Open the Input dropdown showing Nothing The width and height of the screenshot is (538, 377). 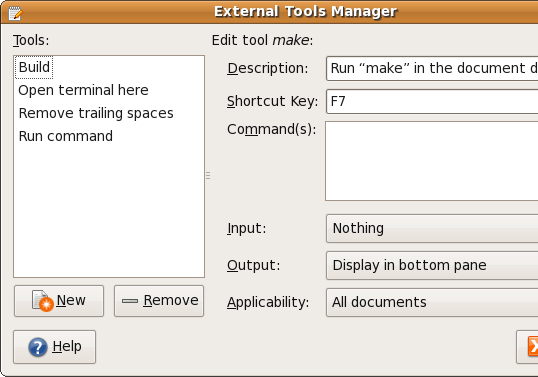pyautogui.click(x=432, y=228)
